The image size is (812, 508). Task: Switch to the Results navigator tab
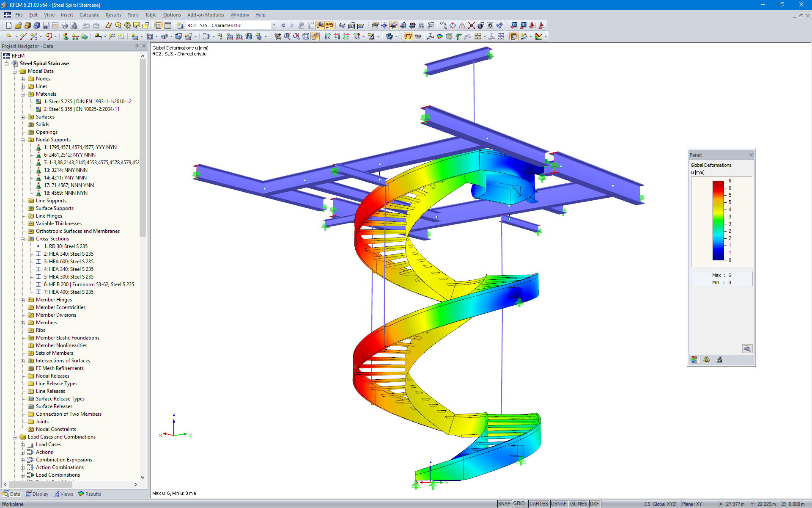pyautogui.click(x=90, y=494)
